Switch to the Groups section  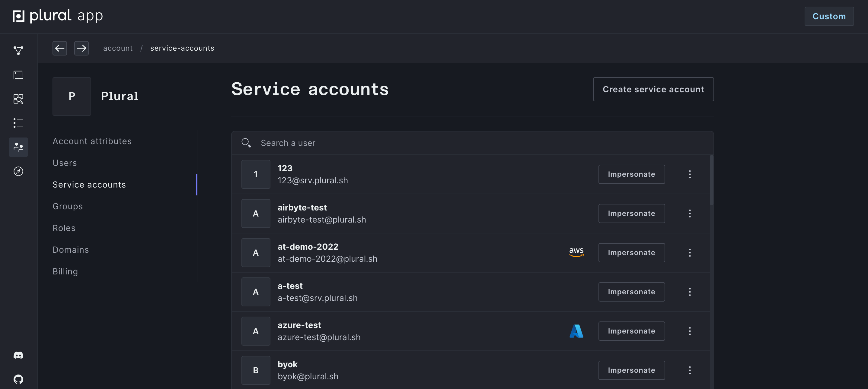[x=67, y=206]
